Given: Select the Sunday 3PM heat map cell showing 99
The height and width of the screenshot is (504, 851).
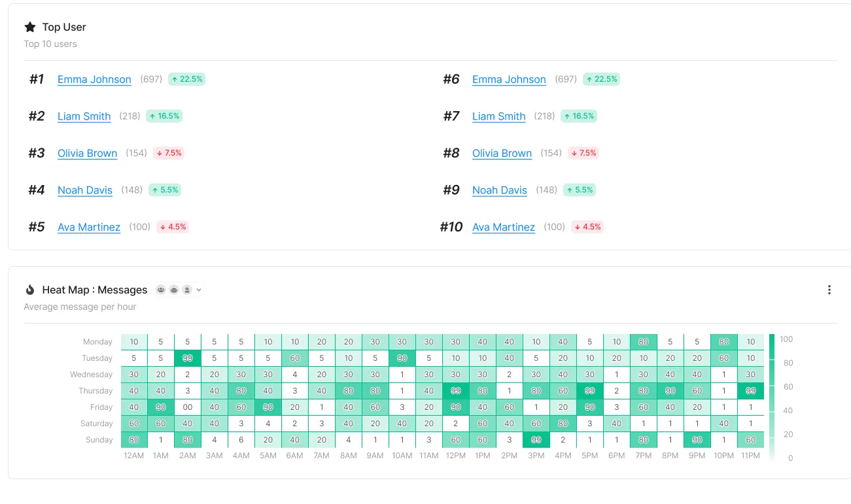Looking at the screenshot, I should (536, 440).
